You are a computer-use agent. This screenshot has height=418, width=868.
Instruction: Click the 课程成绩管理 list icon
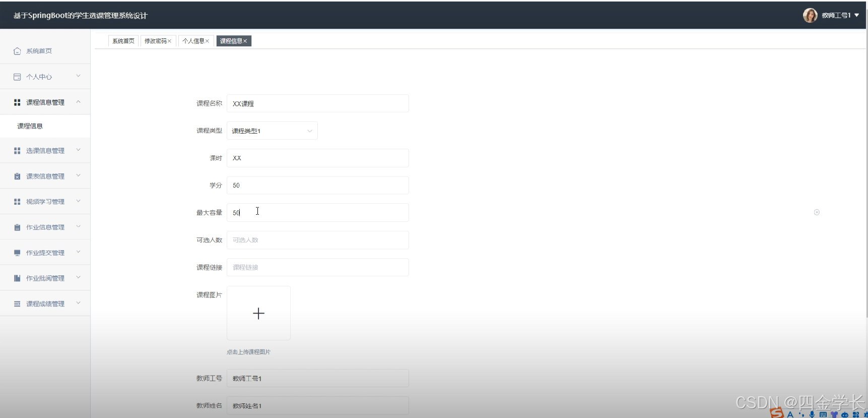(17, 304)
